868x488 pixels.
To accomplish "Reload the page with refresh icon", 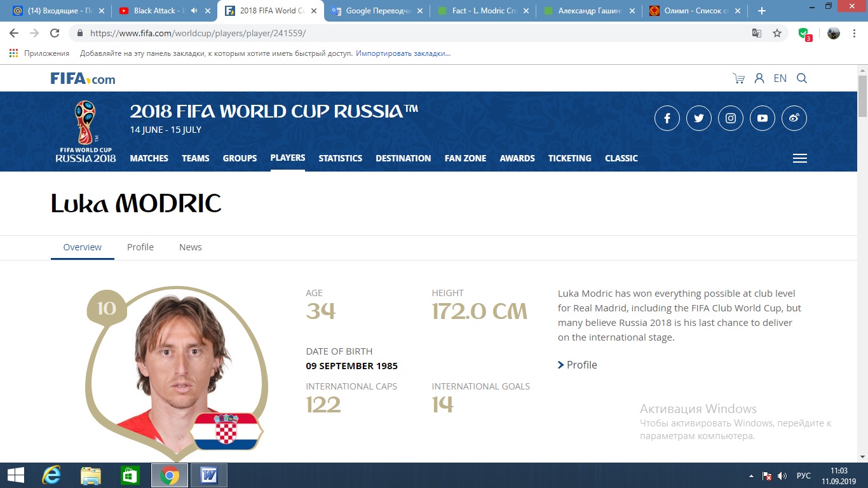I will (x=55, y=33).
